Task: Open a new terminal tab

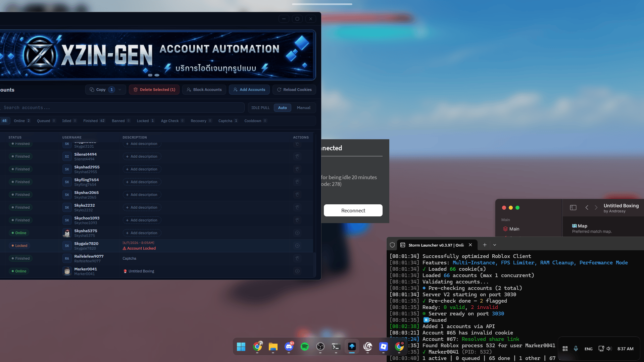Action: [485, 245]
